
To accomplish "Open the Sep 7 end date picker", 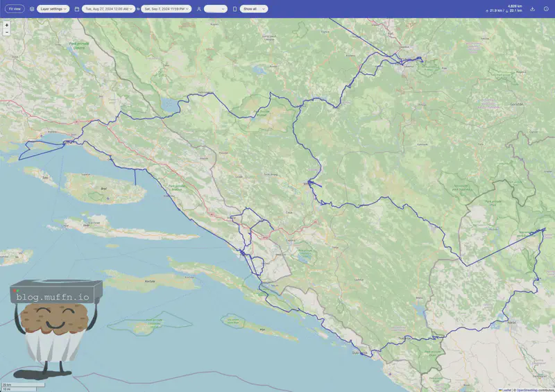I will click(166, 9).
